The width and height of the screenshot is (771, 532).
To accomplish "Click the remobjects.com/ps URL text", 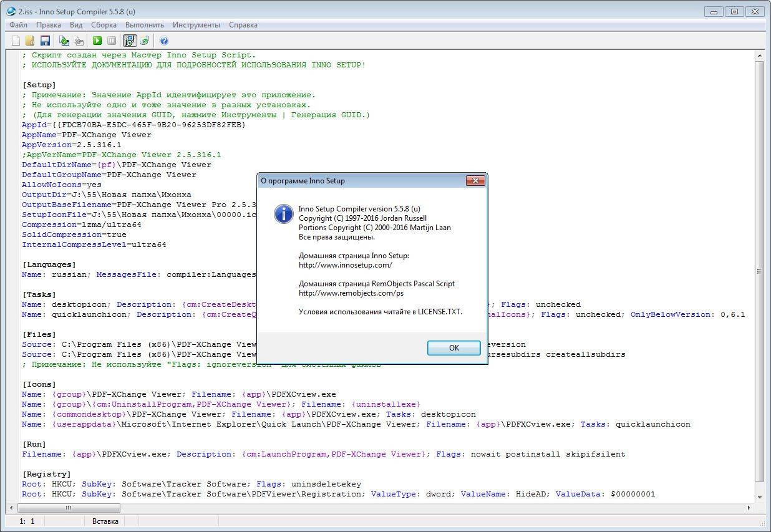I will tap(351, 293).
